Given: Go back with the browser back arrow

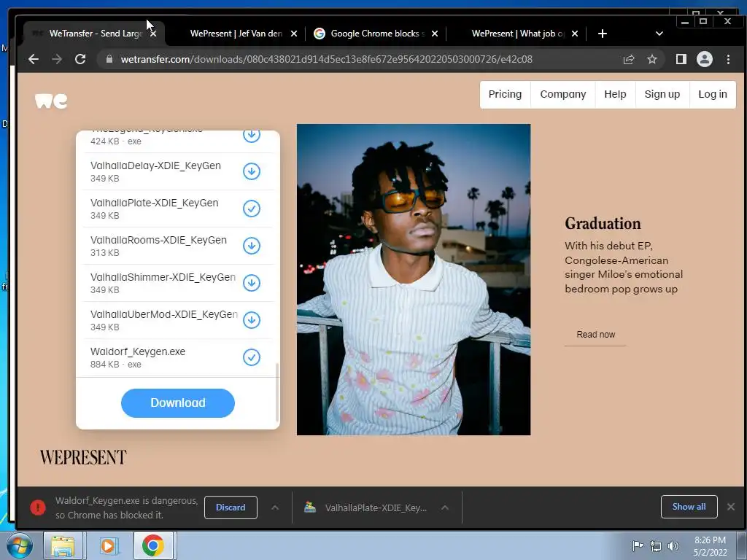Looking at the screenshot, I should click(x=34, y=59).
